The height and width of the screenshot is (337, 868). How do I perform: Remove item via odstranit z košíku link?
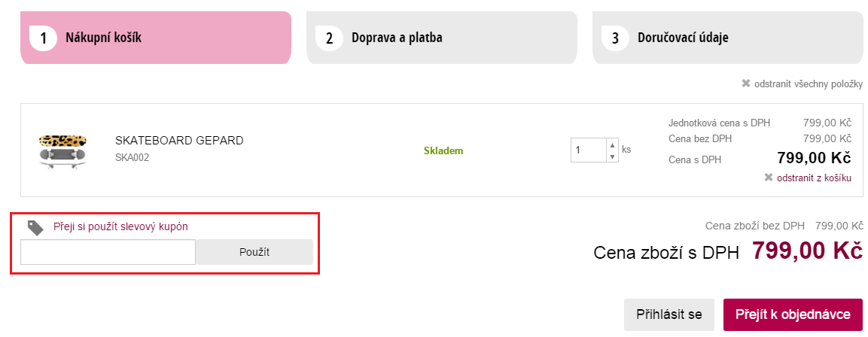(x=815, y=178)
